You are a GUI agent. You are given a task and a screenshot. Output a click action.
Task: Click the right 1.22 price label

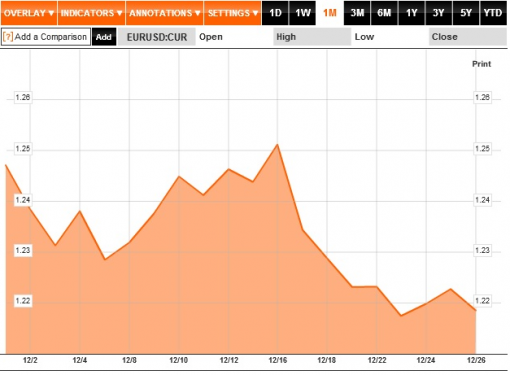(x=482, y=301)
